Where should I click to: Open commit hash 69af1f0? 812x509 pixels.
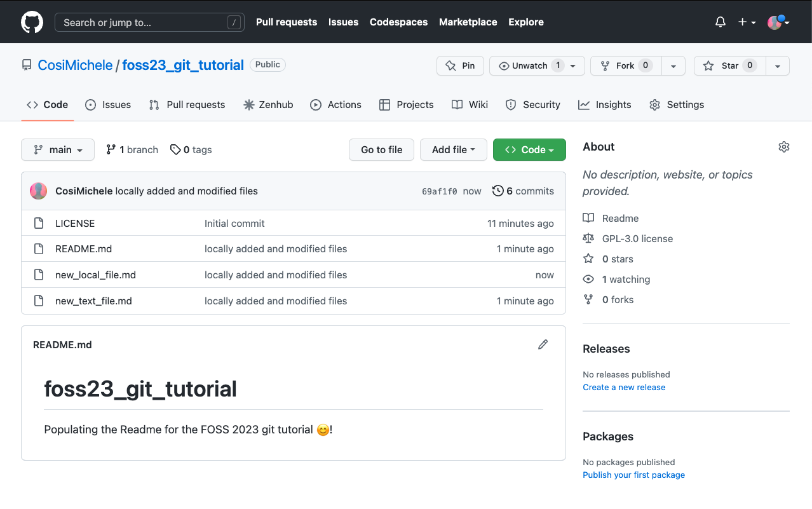pyautogui.click(x=440, y=191)
